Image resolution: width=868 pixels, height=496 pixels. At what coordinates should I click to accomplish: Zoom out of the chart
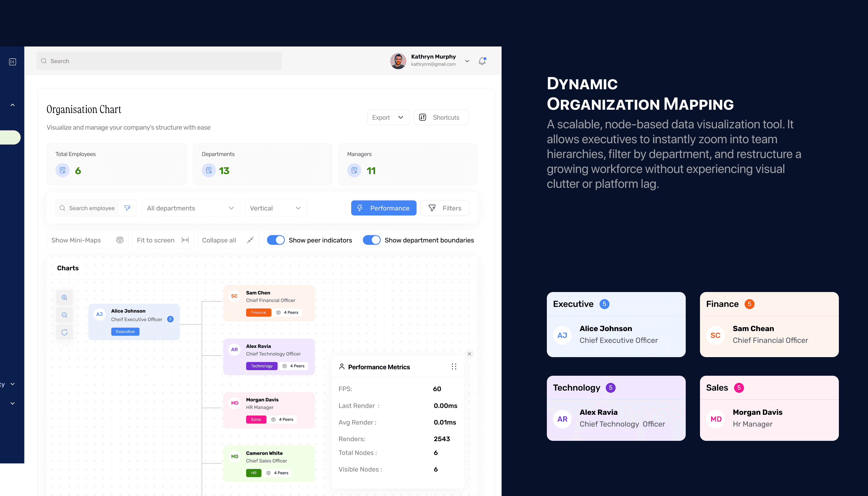coord(64,315)
